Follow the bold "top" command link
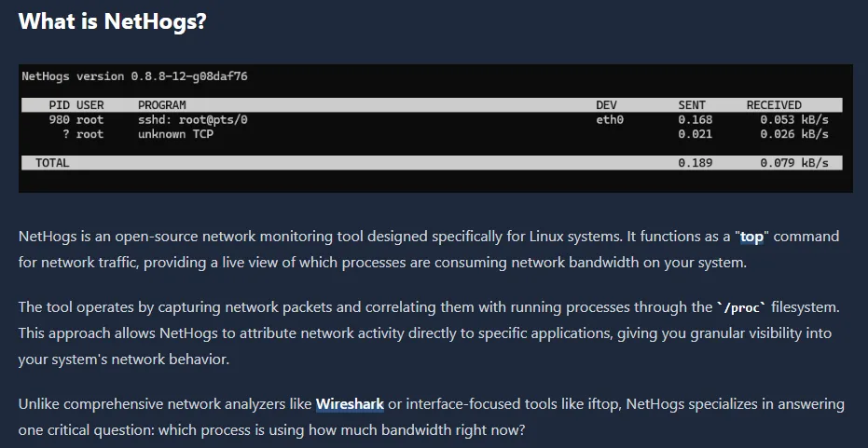Image resolution: width=868 pixels, height=448 pixels. click(751, 236)
